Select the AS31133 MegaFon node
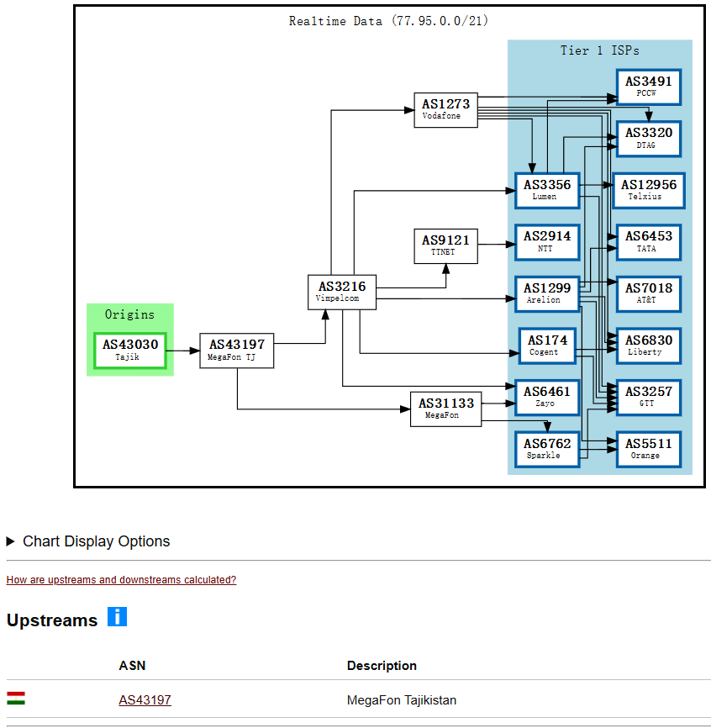Image resolution: width=711 pixels, height=728 pixels. [x=445, y=409]
